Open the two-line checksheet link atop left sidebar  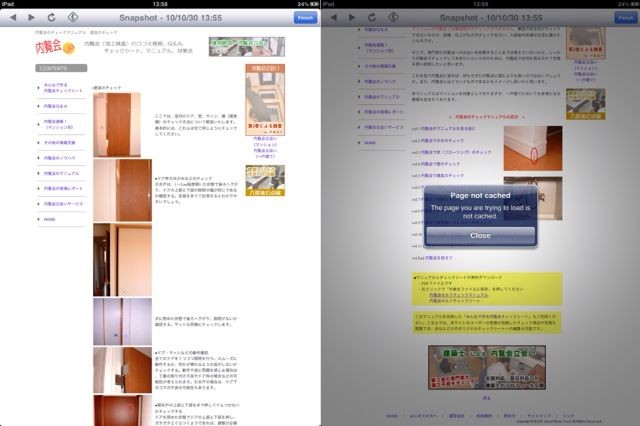point(63,88)
